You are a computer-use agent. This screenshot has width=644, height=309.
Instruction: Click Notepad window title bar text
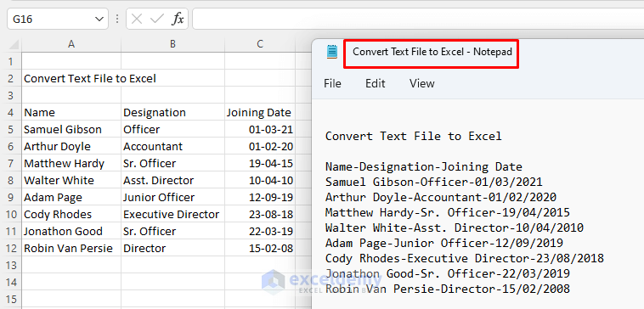point(432,52)
